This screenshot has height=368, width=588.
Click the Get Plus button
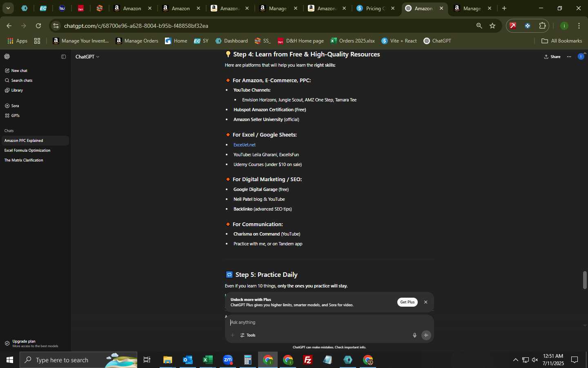pos(407,302)
